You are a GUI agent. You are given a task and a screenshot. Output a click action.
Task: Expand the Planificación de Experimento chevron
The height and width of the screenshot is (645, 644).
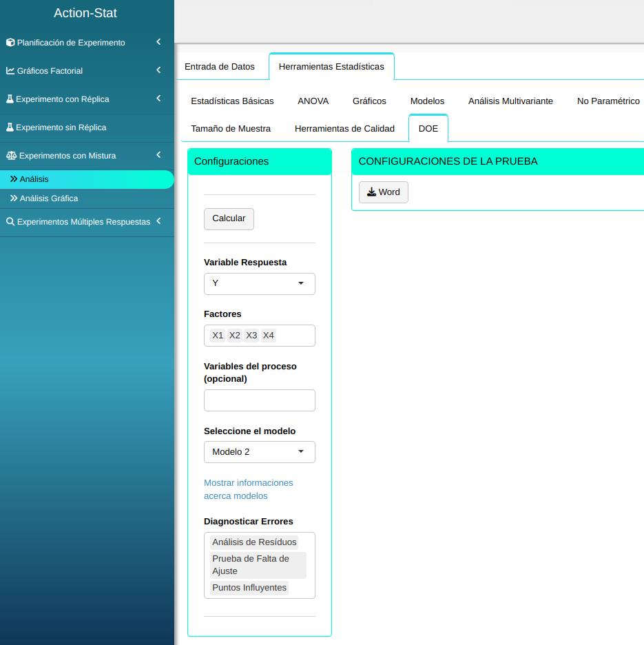(x=158, y=42)
